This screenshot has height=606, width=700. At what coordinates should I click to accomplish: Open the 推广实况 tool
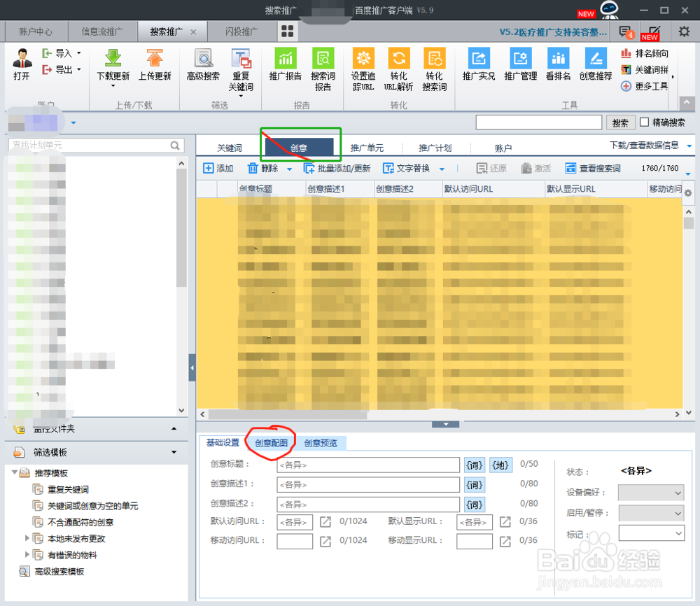(479, 58)
